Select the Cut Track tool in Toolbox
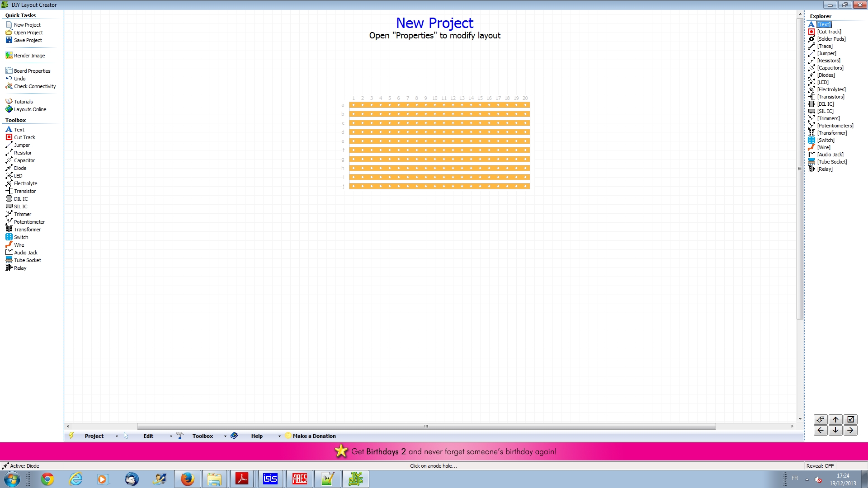The width and height of the screenshot is (868, 488). tap(24, 137)
